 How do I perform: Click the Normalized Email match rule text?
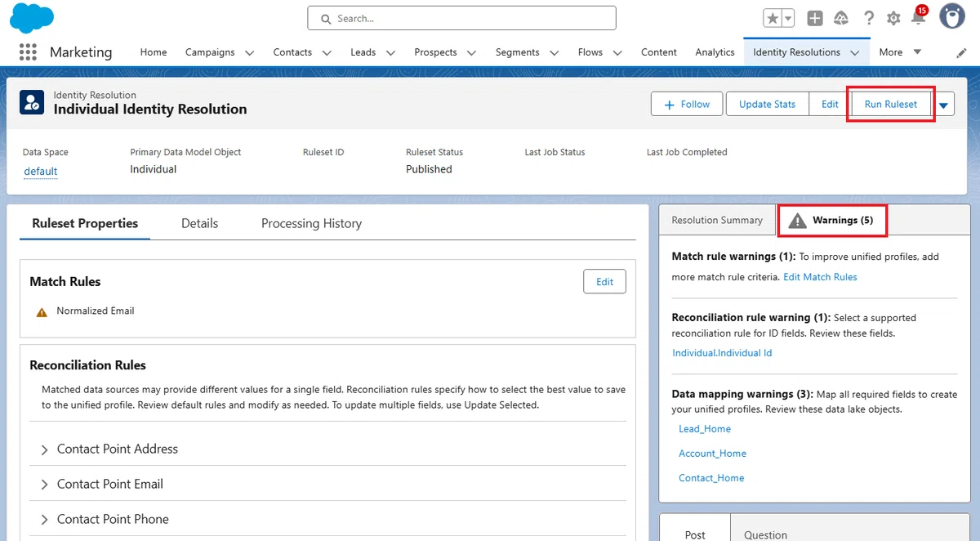point(96,311)
